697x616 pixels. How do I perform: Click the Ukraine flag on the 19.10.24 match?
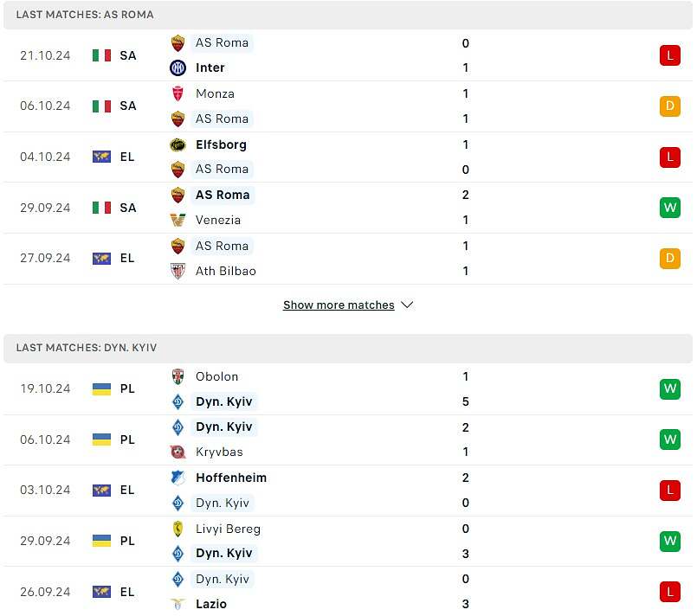102,389
